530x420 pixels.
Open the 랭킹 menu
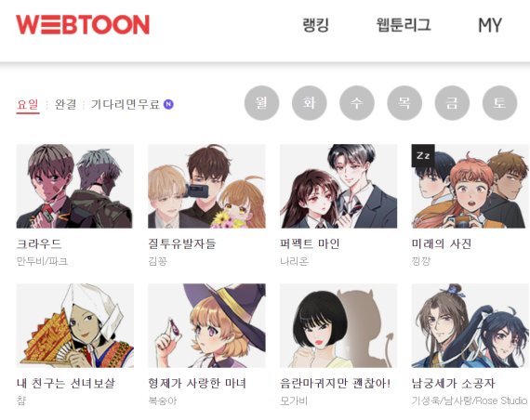316,25
